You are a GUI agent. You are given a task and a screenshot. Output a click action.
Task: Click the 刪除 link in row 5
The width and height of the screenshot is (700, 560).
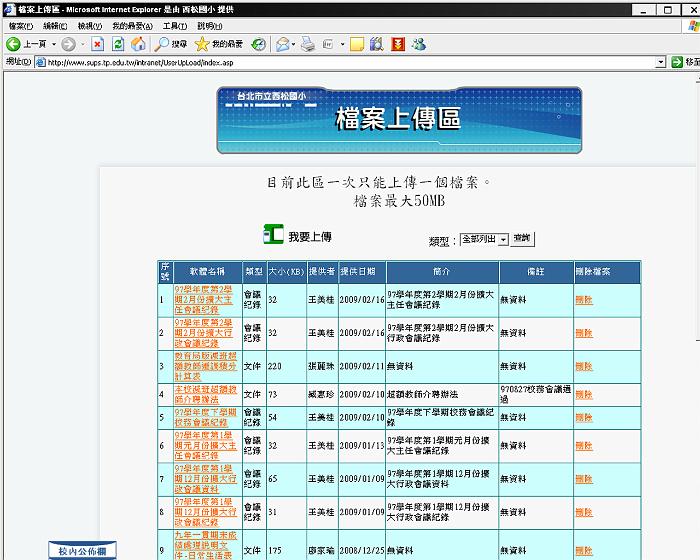click(583, 417)
